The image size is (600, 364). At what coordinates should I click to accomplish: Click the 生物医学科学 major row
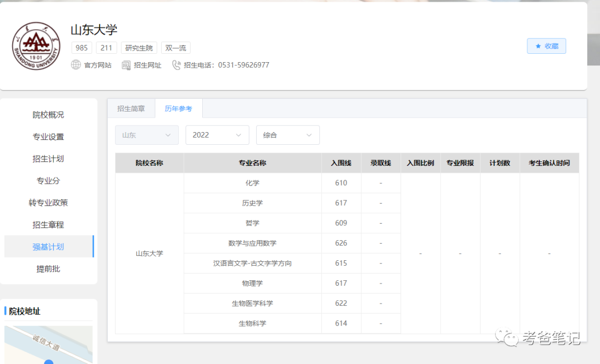tap(253, 304)
